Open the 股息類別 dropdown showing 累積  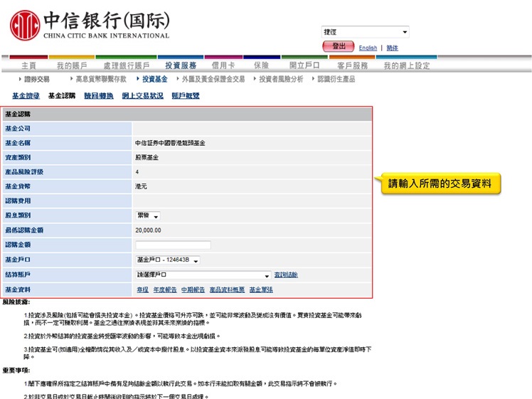click(148, 216)
